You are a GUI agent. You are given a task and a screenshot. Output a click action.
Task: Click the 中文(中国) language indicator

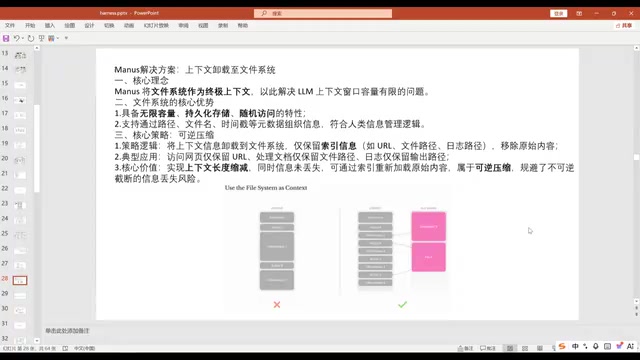(x=84, y=349)
